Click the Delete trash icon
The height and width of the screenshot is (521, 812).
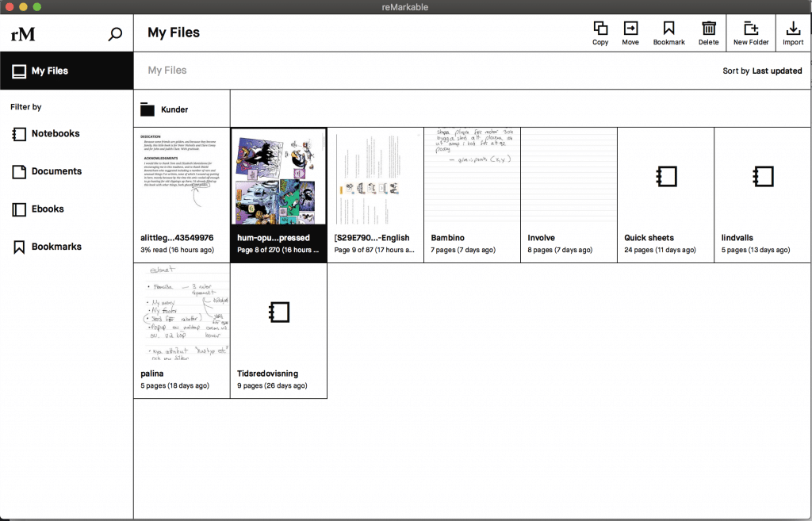(708, 32)
